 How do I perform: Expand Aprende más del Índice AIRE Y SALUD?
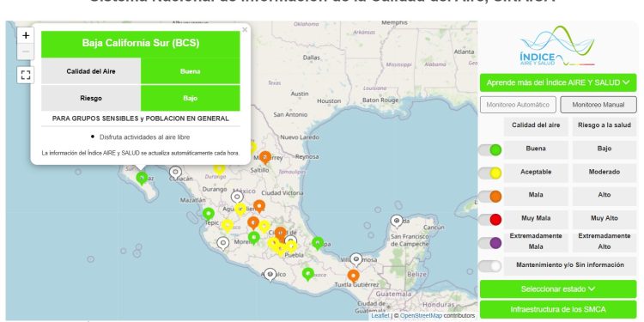(558, 82)
